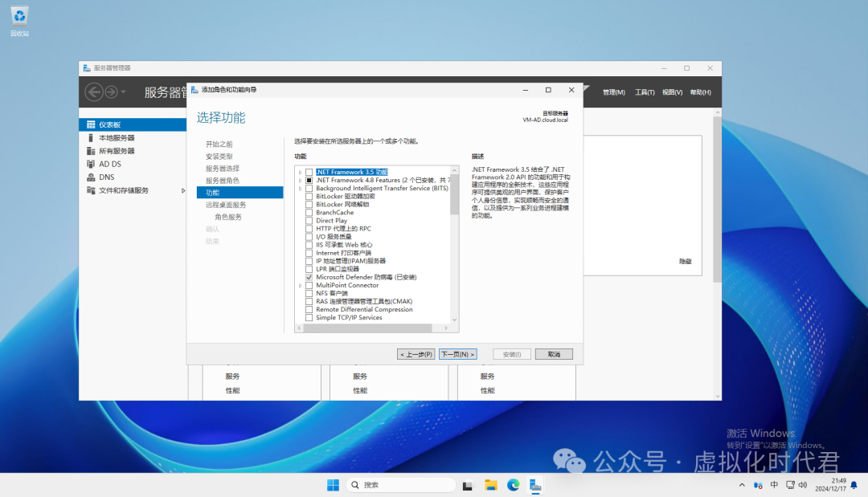Open Task View in the taskbar

click(x=468, y=485)
